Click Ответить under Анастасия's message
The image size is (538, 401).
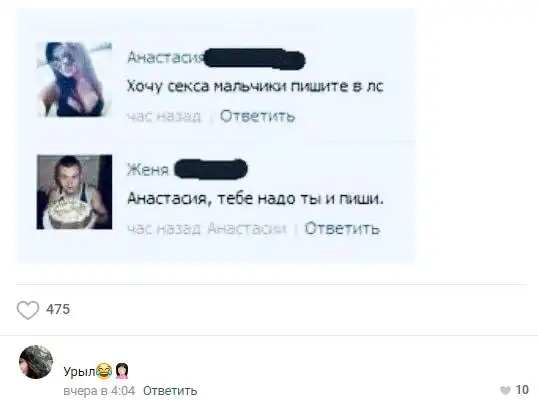pos(257,117)
